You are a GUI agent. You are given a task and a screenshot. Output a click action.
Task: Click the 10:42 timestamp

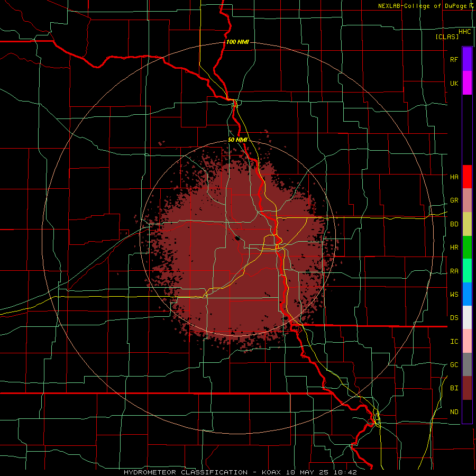(x=345, y=472)
